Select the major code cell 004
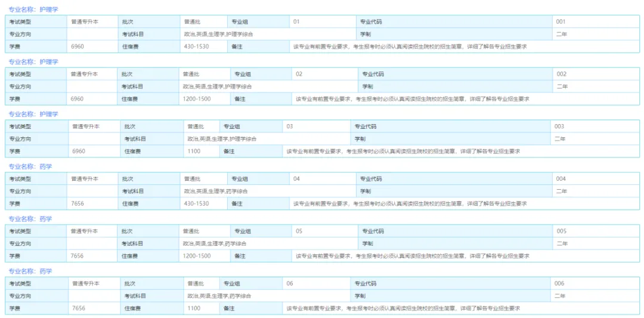The height and width of the screenshot is (318, 644). [x=561, y=179]
